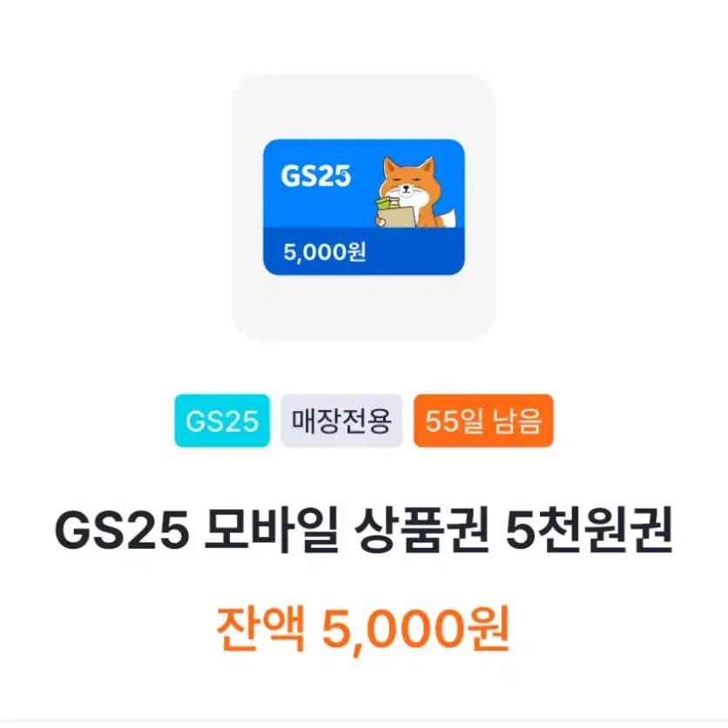Tap the word 잔액 in the orange balance line
The image size is (728, 728).
click(x=261, y=628)
